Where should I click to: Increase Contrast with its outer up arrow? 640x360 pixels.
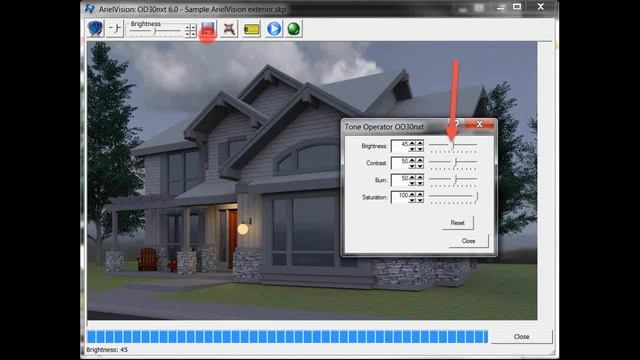420,160
